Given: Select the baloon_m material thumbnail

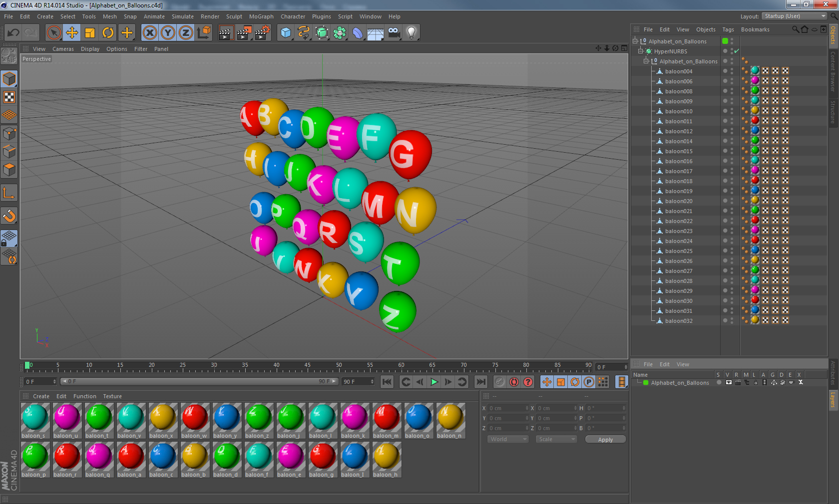Looking at the screenshot, I should (x=387, y=421).
